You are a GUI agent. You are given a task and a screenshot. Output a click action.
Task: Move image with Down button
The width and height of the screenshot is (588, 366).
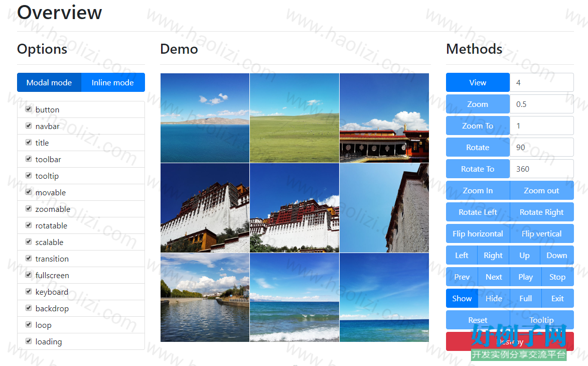click(557, 255)
